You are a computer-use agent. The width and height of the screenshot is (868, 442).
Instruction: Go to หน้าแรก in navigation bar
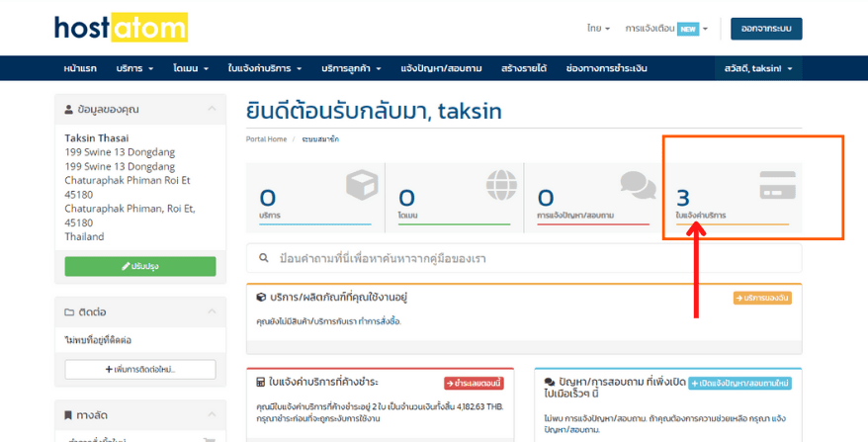tap(80, 68)
